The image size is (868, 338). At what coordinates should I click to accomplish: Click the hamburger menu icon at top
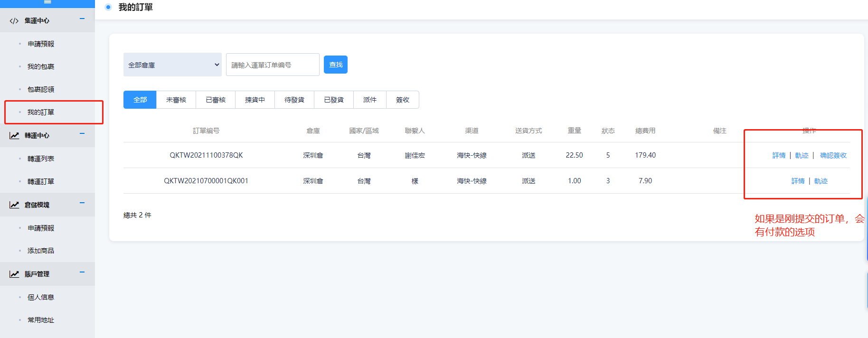(x=47, y=2)
